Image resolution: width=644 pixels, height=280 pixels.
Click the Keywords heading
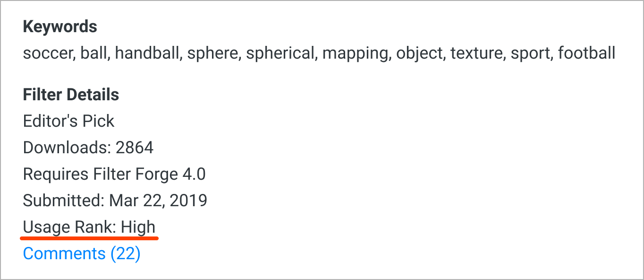(60, 26)
